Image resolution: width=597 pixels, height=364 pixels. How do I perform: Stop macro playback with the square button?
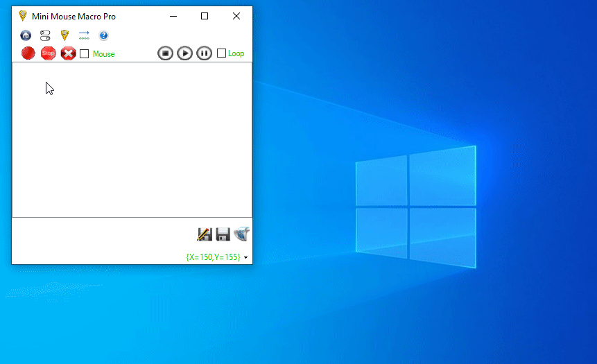[x=165, y=53]
